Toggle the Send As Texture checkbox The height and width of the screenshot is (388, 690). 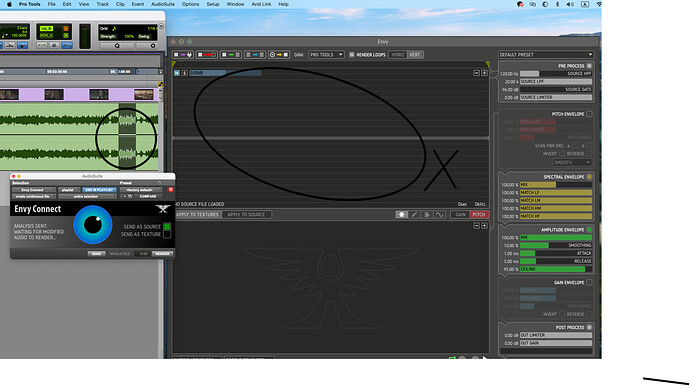(167, 234)
